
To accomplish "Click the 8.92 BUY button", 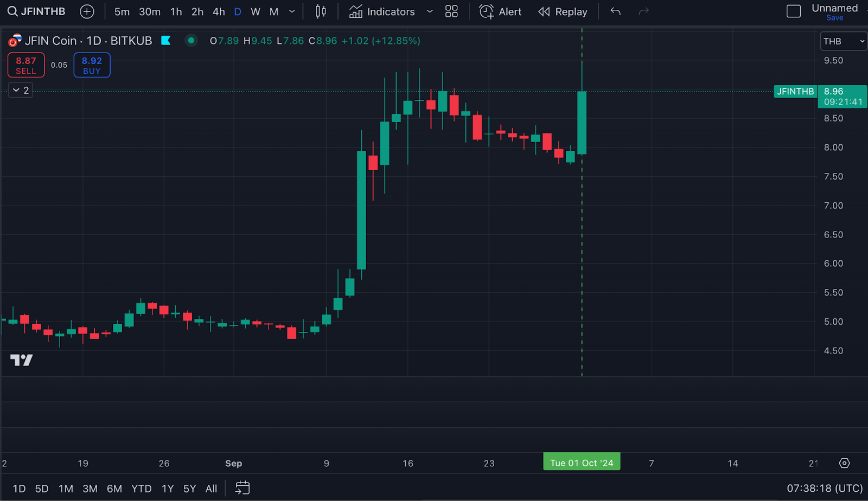I will point(92,65).
